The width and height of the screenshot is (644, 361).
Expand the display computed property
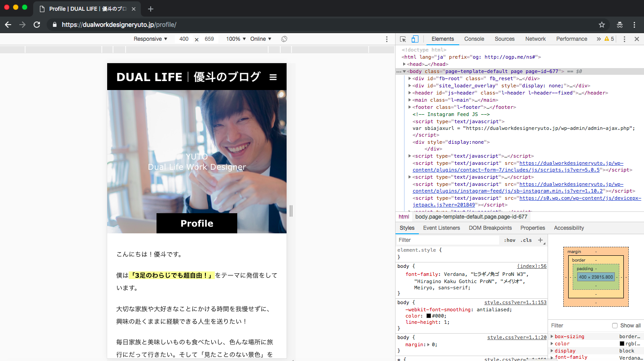(x=552, y=351)
